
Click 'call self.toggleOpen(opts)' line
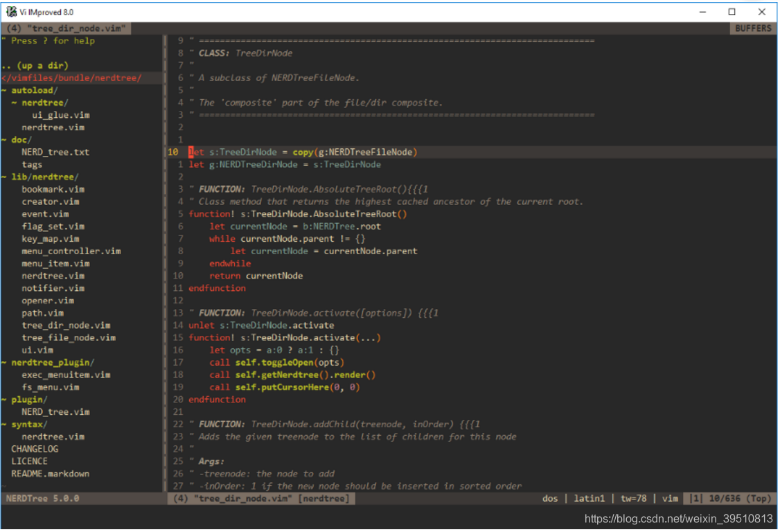(x=276, y=362)
